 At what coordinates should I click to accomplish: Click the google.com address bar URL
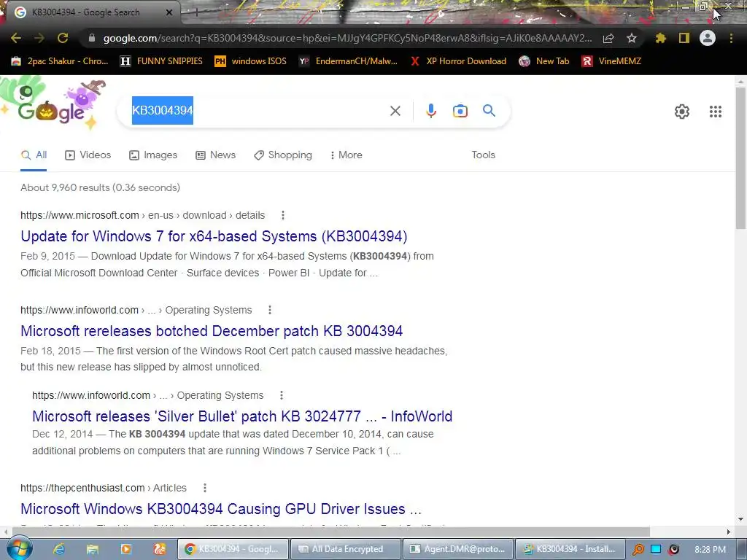point(347,38)
